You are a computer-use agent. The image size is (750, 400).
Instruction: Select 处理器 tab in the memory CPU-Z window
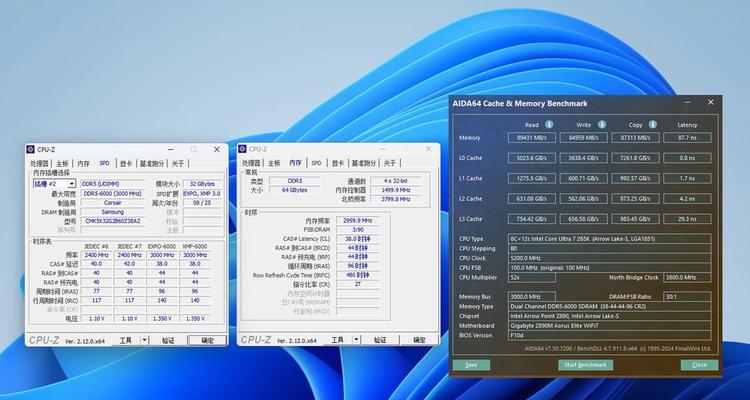pos(251,163)
